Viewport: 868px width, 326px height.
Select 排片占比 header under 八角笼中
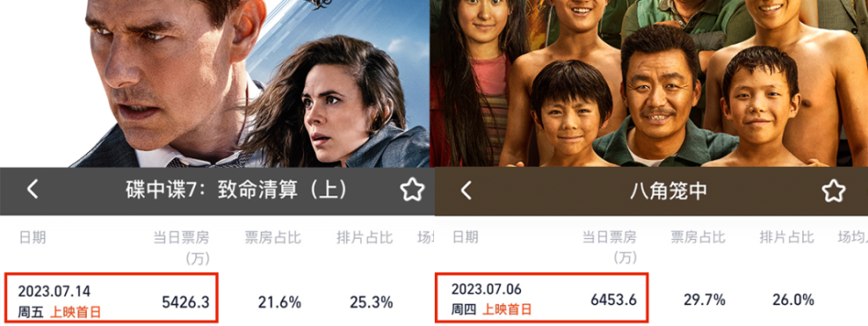pyautogui.click(x=786, y=238)
